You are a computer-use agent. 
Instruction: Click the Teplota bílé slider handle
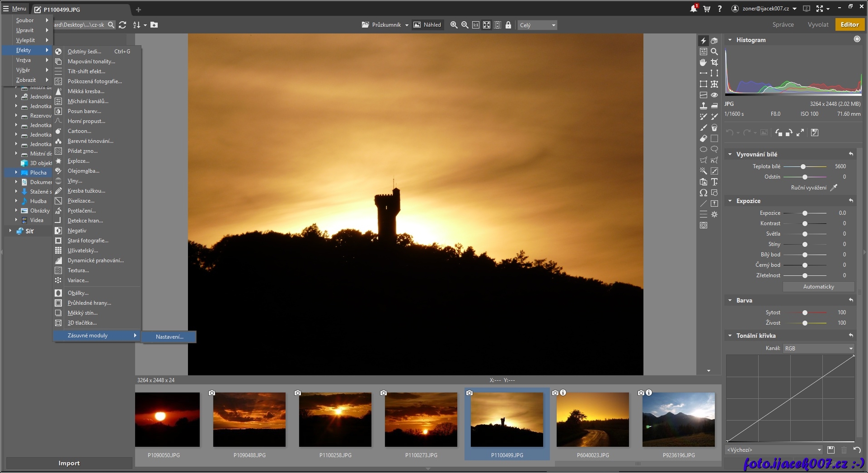tap(803, 166)
